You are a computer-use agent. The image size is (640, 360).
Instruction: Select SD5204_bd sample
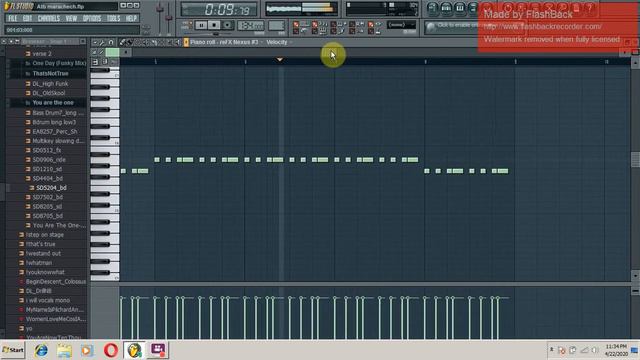[51, 188]
